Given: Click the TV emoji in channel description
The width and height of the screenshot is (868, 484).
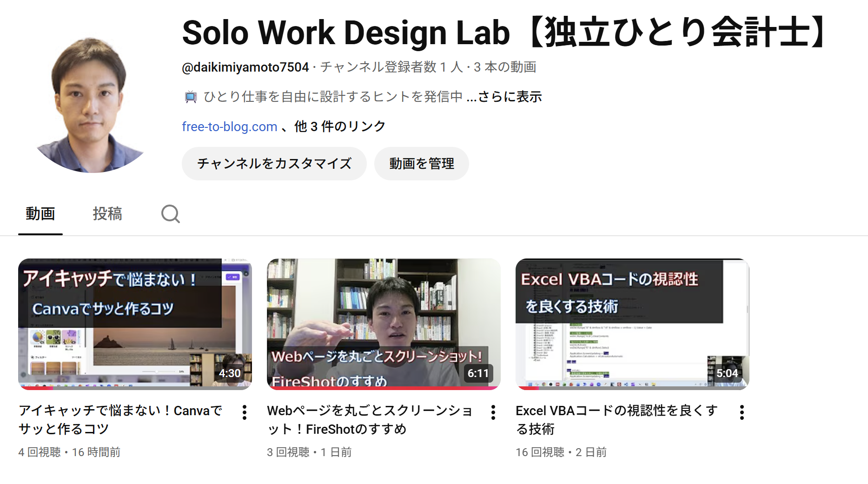Looking at the screenshot, I should point(191,97).
